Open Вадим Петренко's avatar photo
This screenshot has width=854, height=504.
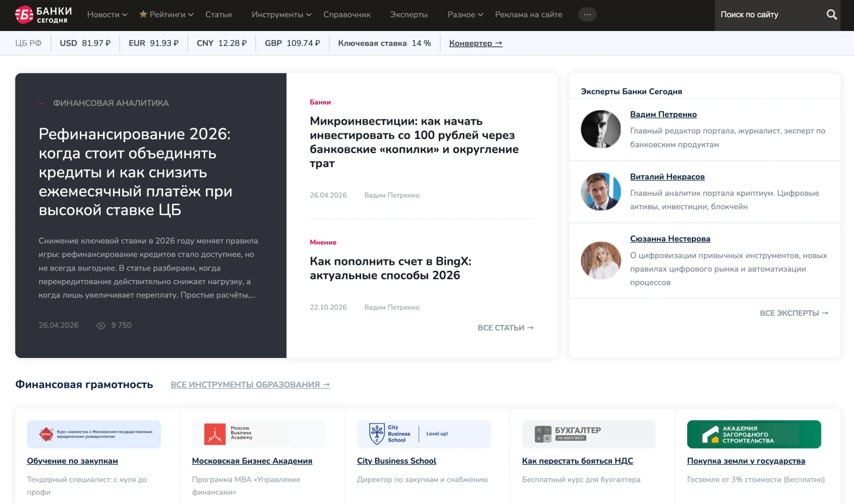coord(600,129)
